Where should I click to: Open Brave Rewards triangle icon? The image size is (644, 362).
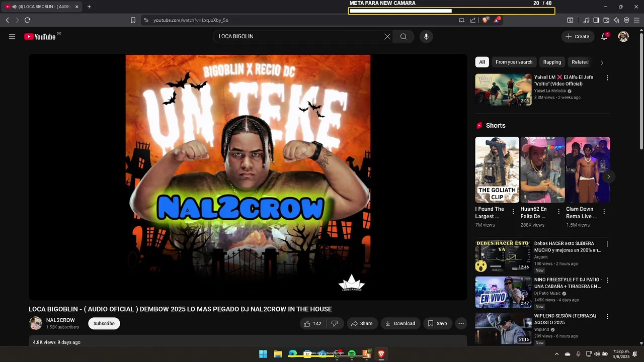tap(497, 20)
